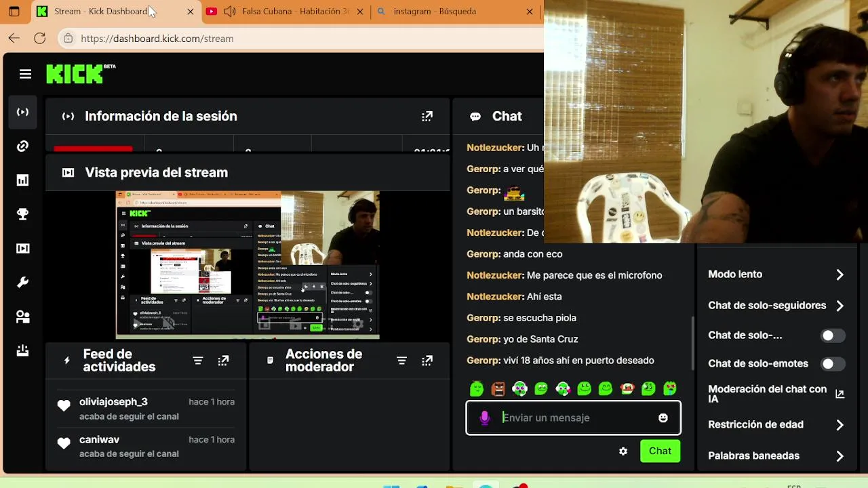Pop out the Acciones de moderador panel
The height and width of the screenshot is (488, 868).
click(x=427, y=361)
